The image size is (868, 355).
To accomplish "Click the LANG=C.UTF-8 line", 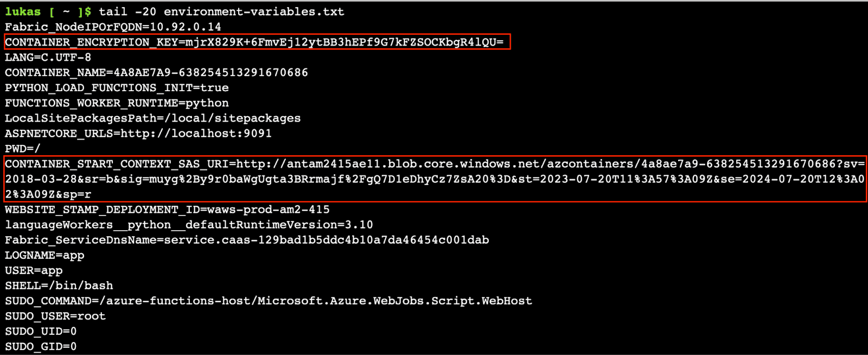I will (48, 57).
